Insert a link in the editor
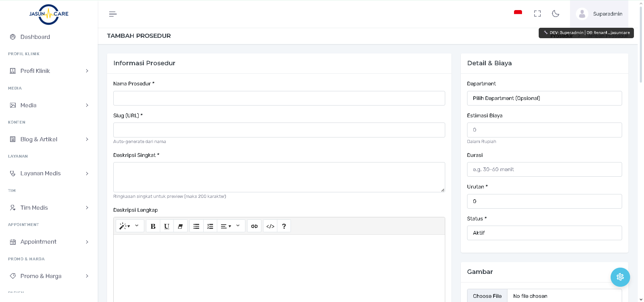644x302 pixels. point(254,226)
